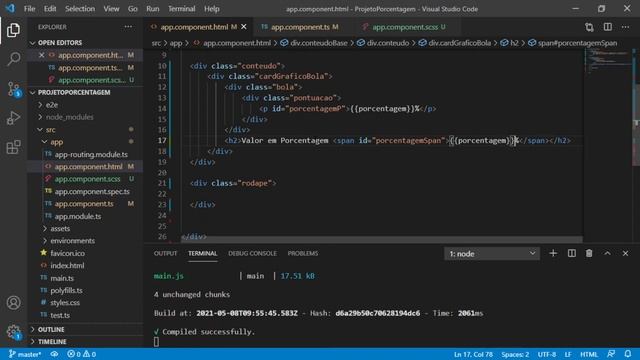
Task: Switch to the Output panel tab
Action: pos(165,253)
